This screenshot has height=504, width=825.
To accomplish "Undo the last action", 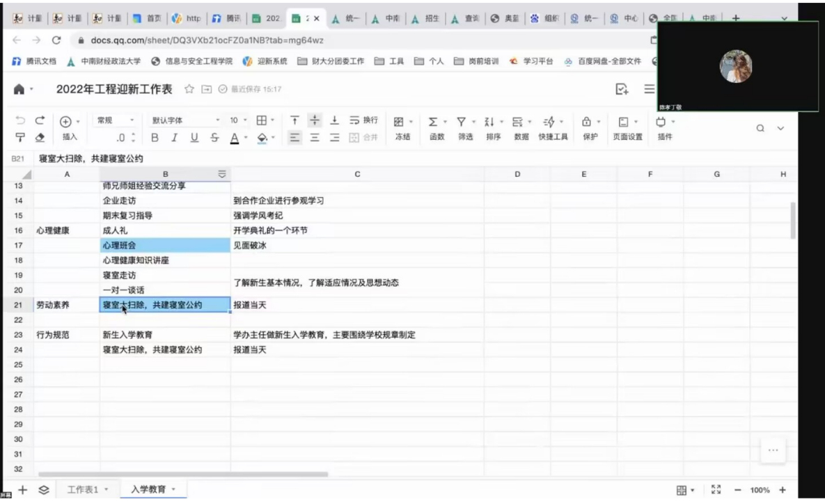I will coord(20,120).
